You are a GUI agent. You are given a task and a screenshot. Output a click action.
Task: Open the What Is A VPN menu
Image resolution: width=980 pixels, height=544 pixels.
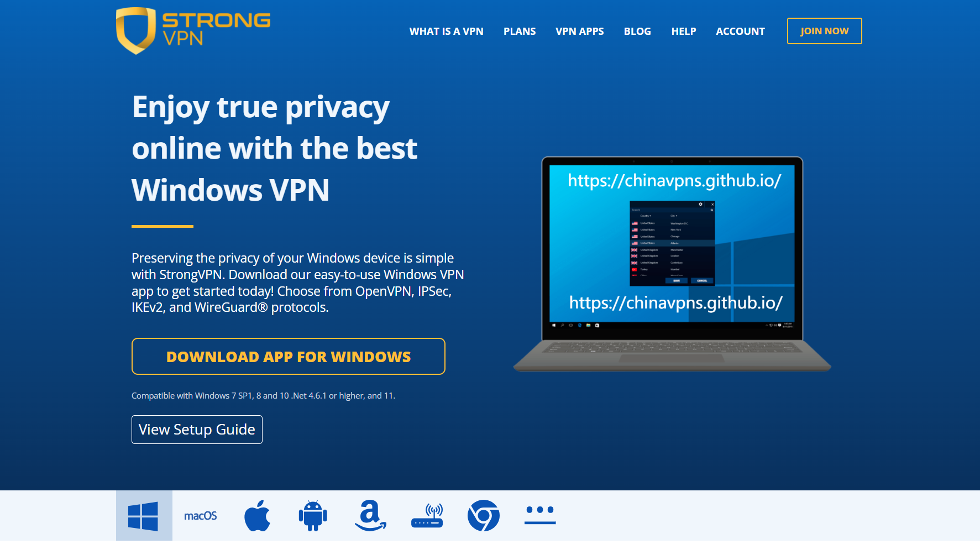[x=446, y=32]
